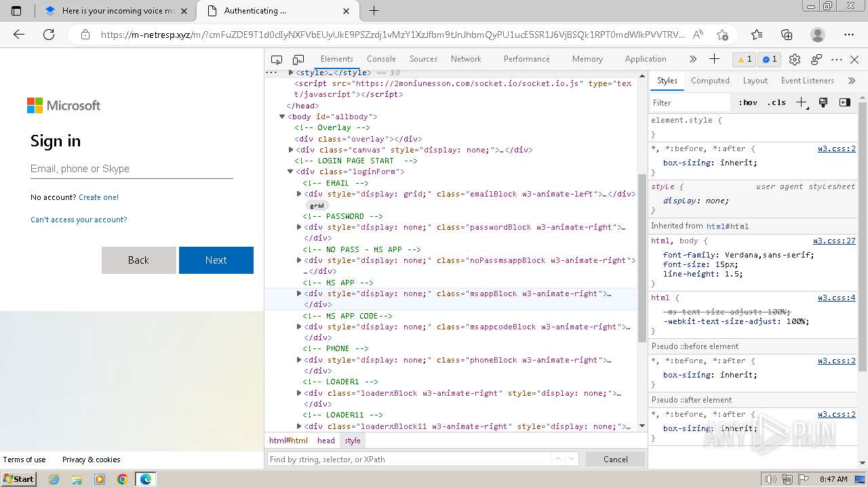
Task: Expand the msappcodeBlock div node
Action: tap(299, 327)
